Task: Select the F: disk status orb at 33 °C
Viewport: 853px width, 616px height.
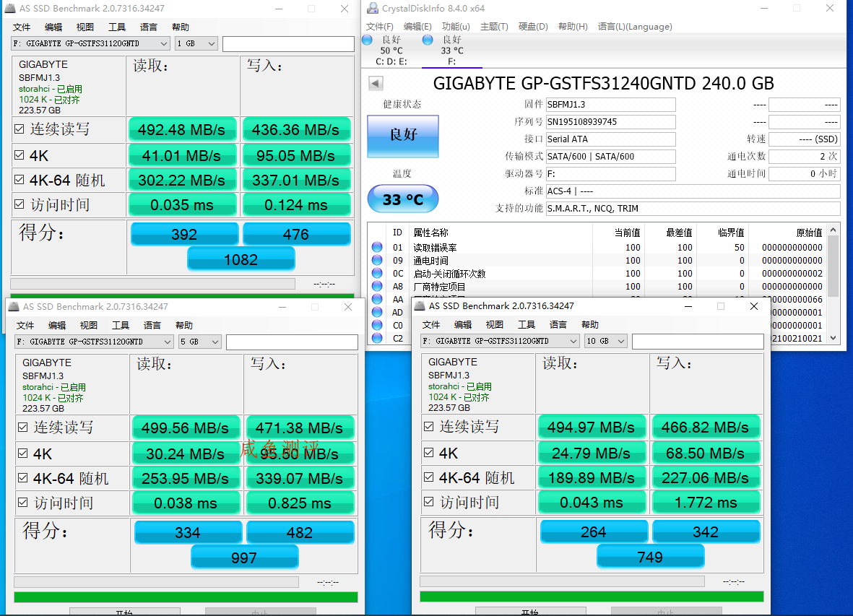Action: coord(428,40)
